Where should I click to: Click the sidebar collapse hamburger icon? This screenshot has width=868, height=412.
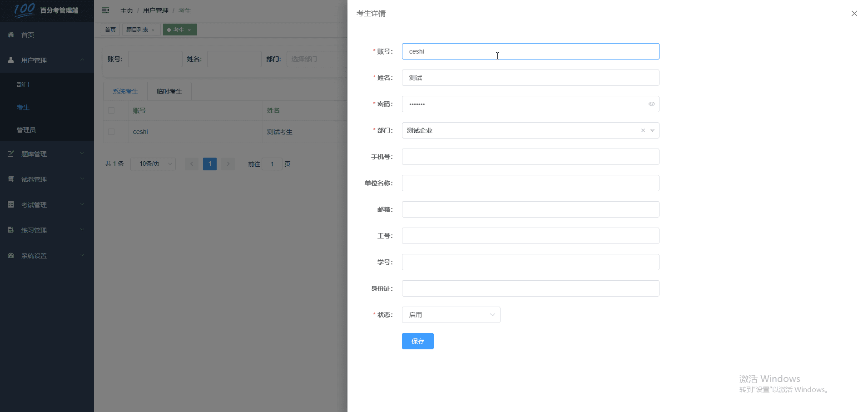pyautogui.click(x=105, y=10)
